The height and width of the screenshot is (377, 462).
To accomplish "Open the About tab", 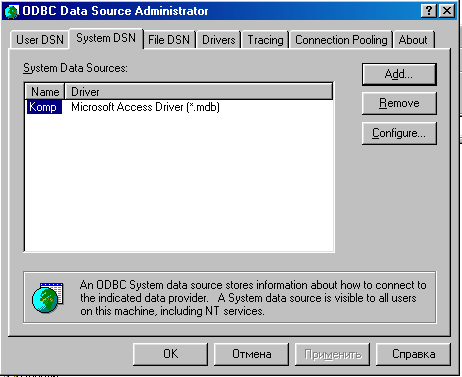I will tap(413, 40).
